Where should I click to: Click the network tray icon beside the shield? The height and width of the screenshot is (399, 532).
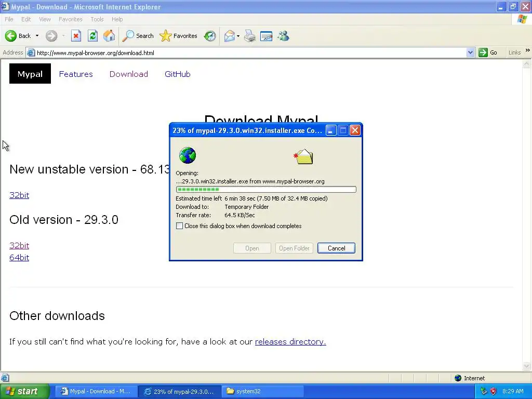tap(484, 391)
